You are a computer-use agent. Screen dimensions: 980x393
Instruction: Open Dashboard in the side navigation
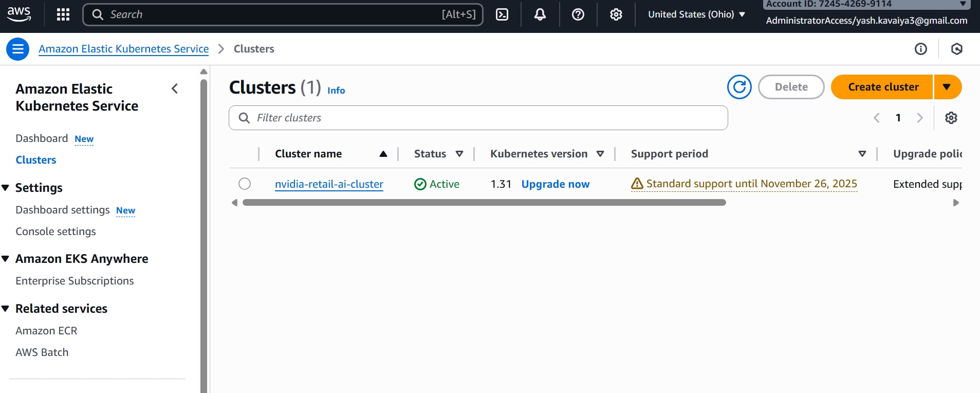point(42,138)
